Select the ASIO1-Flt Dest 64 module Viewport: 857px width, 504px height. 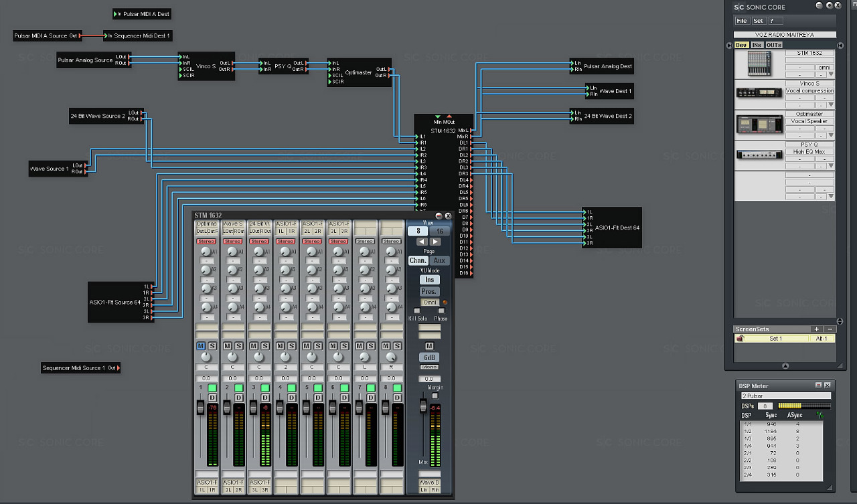[x=611, y=228]
